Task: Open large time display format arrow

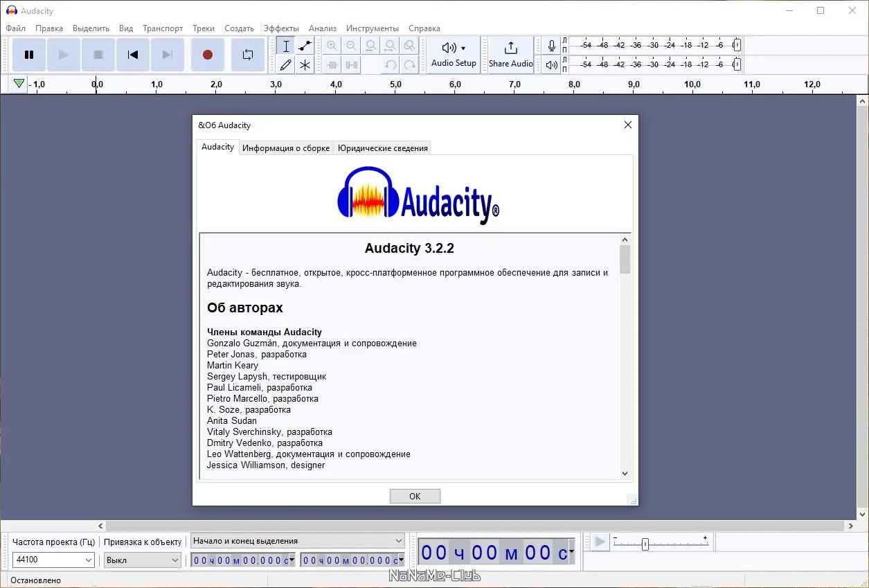Action: coord(571,553)
